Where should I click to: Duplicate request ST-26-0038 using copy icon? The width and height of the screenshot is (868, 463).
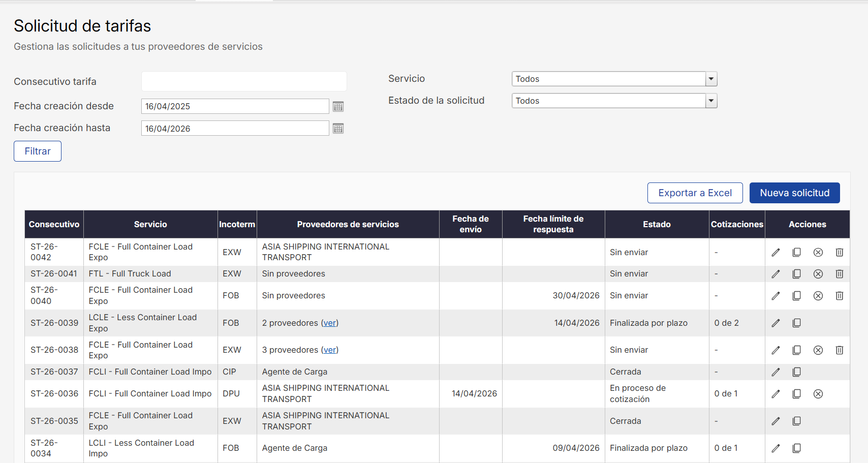click(x=797, y=350)
